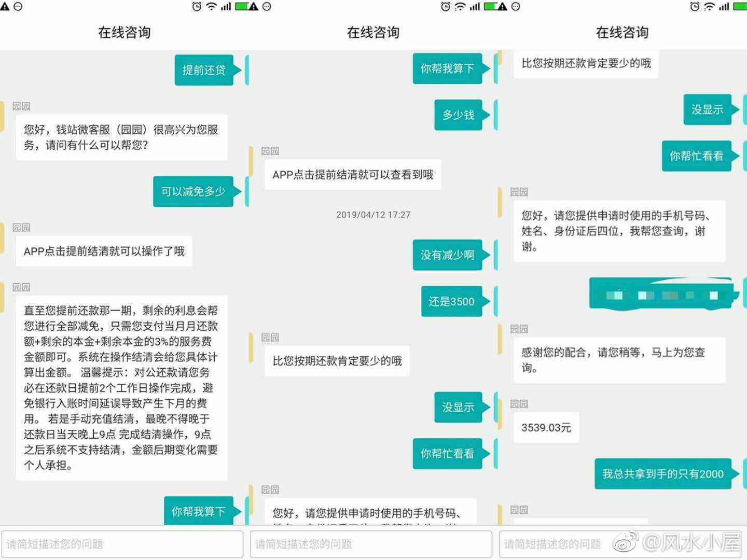Tap the '你帮忙看看' bubble in the right screenshot
The width and height of the screenshot is (747, 560).
(696, 156)
